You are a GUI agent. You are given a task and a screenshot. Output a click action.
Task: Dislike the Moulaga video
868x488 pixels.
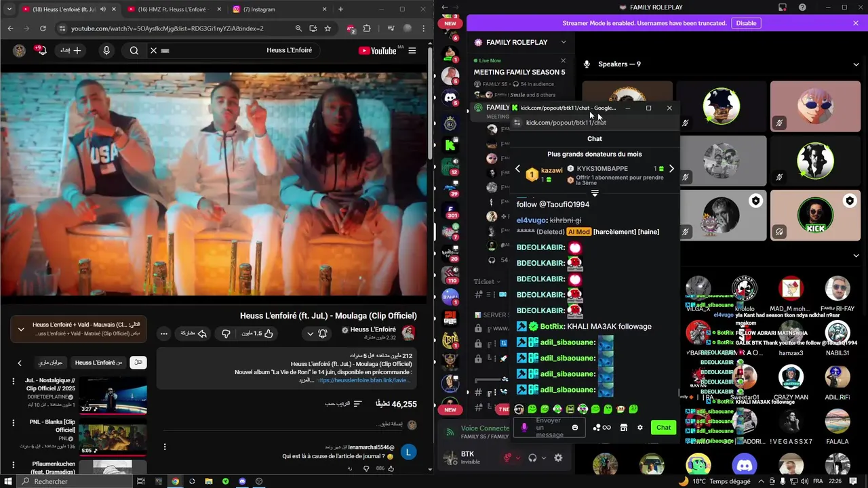pyautogui.click(x=226, y=333)
